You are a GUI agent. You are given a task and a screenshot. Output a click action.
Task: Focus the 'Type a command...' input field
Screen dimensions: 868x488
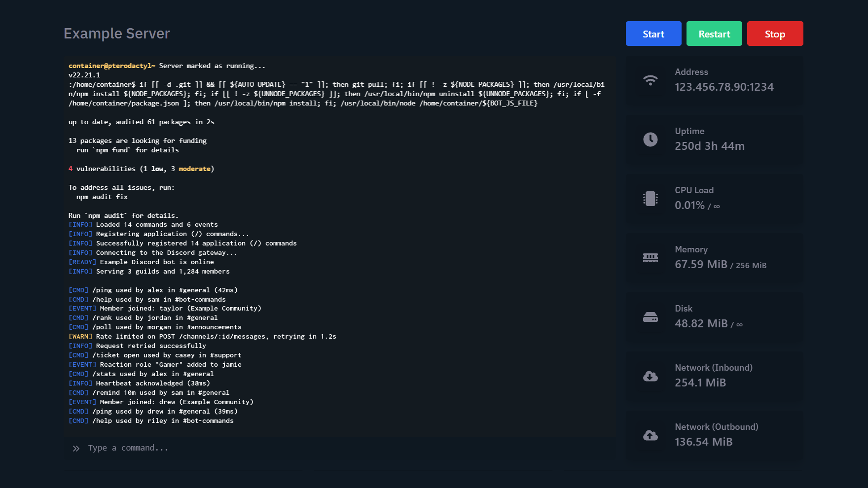point(340,448)
